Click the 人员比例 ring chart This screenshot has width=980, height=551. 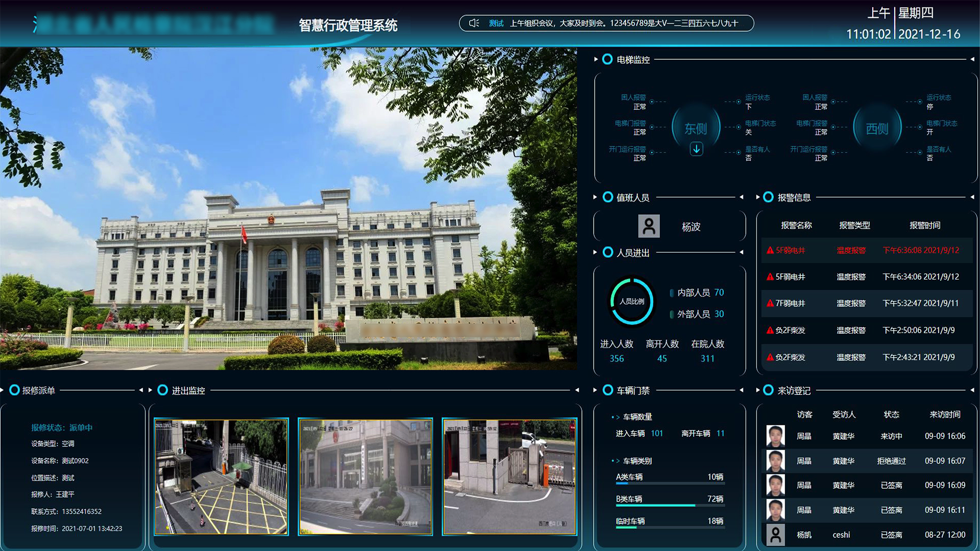pos(632,301)
